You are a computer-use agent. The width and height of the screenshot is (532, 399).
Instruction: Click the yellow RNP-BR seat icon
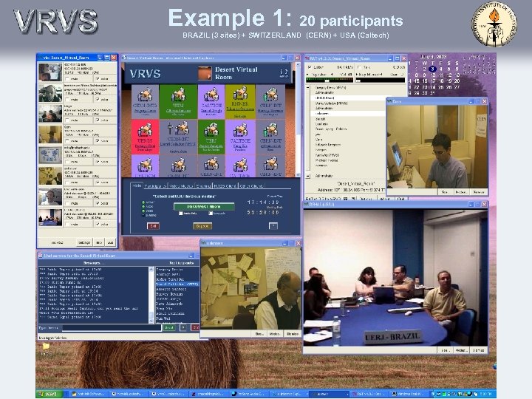pyautogui.click(x=240, y=92)
